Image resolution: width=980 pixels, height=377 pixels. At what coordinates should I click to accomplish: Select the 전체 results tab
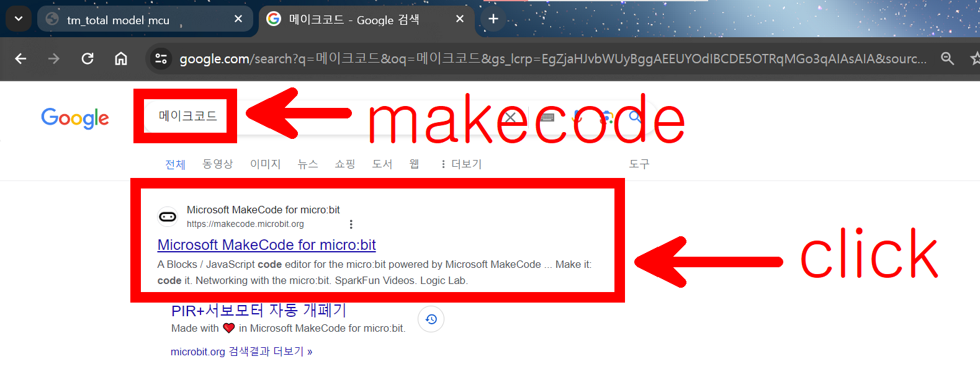[x=175, y=164]
